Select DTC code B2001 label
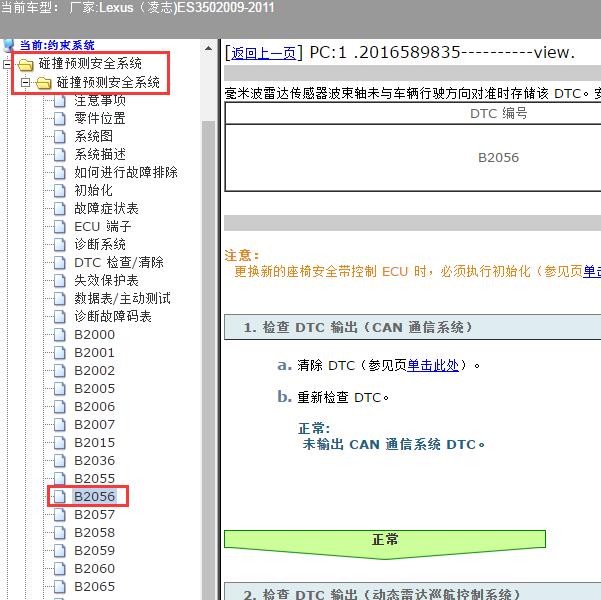 tap(95, 352)
